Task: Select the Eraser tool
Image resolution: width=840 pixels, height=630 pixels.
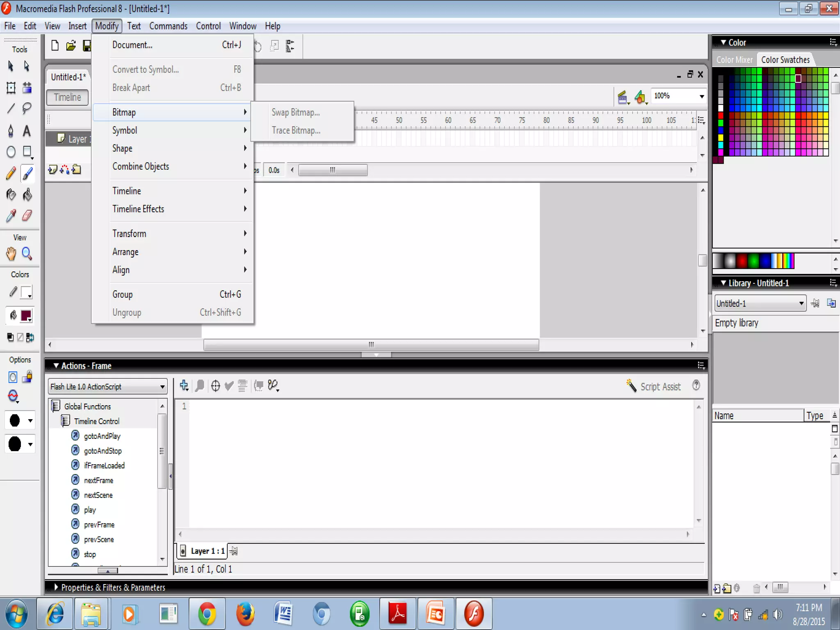Action: 27,215
